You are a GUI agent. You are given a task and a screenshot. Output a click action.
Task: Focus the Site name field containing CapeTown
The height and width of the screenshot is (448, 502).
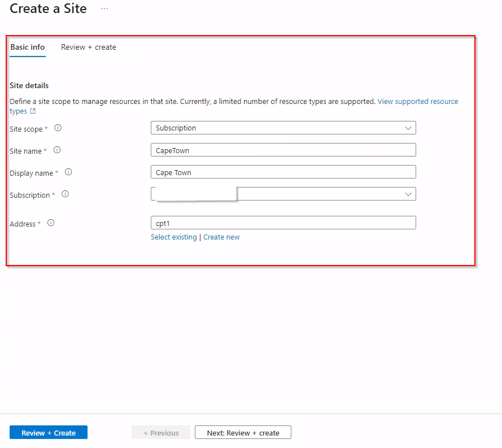tap(283, 150)
